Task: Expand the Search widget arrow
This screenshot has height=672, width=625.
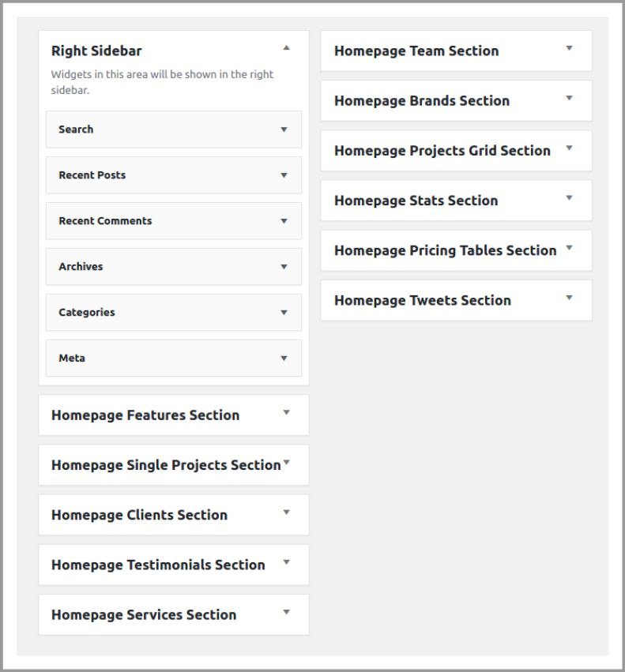Action: tap(284, 130)
